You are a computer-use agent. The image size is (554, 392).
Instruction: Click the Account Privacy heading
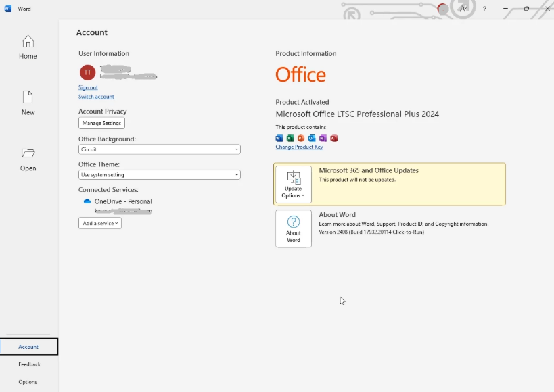click(x=102, y=112)
